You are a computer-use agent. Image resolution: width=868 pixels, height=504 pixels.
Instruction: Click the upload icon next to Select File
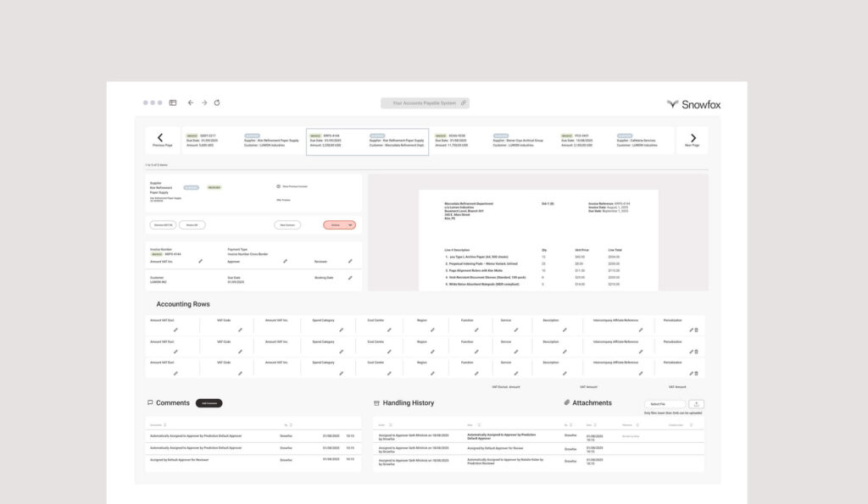(x=696, y=404)
